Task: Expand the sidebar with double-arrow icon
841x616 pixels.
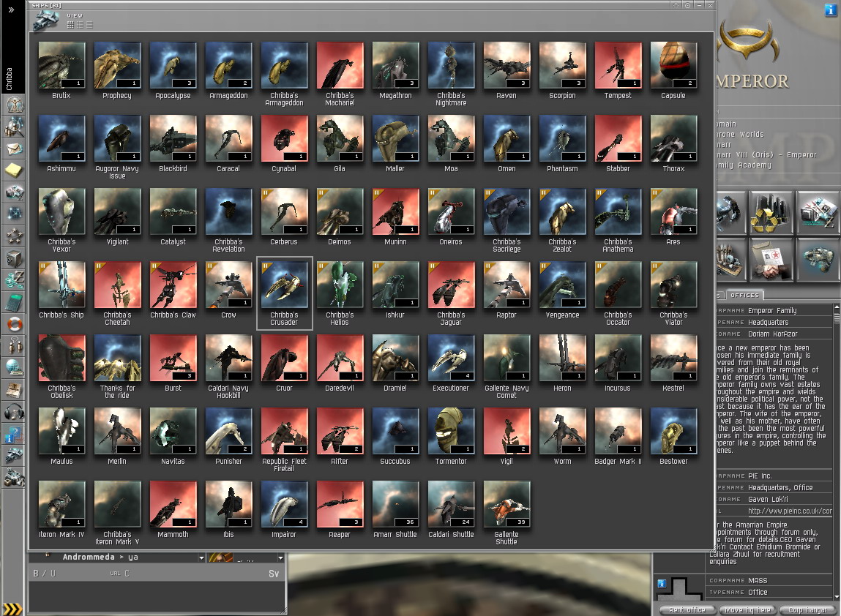Action: (x=11, y=10)
